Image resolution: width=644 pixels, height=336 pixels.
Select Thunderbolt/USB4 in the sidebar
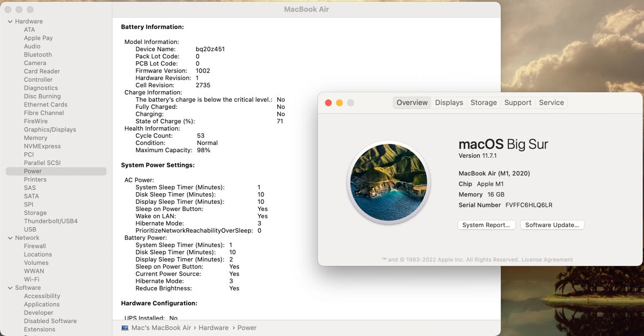coord(50,222)
